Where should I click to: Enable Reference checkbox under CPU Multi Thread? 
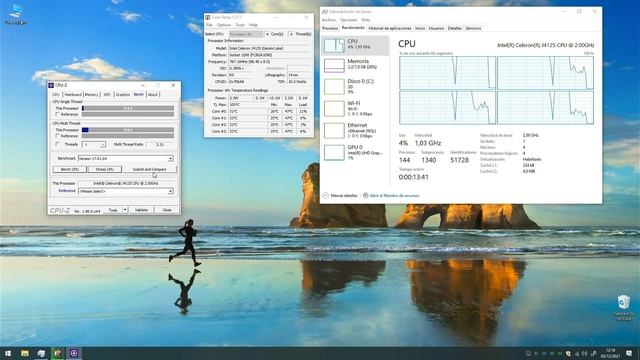58,136
